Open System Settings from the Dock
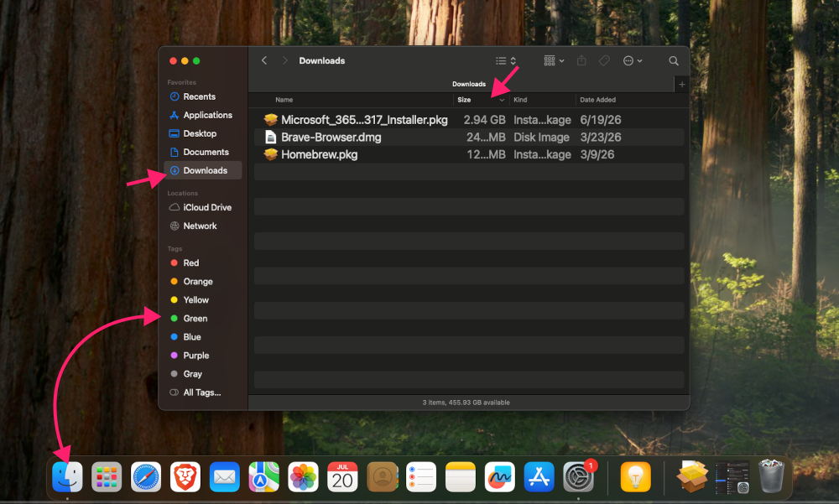Image resolution: width=839 pixels, height=504 pixels. (578, 476)
